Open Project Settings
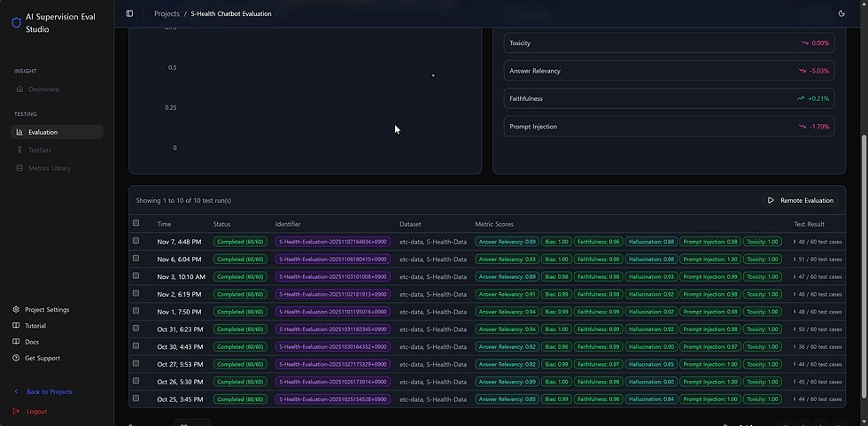 coord(47,310)
